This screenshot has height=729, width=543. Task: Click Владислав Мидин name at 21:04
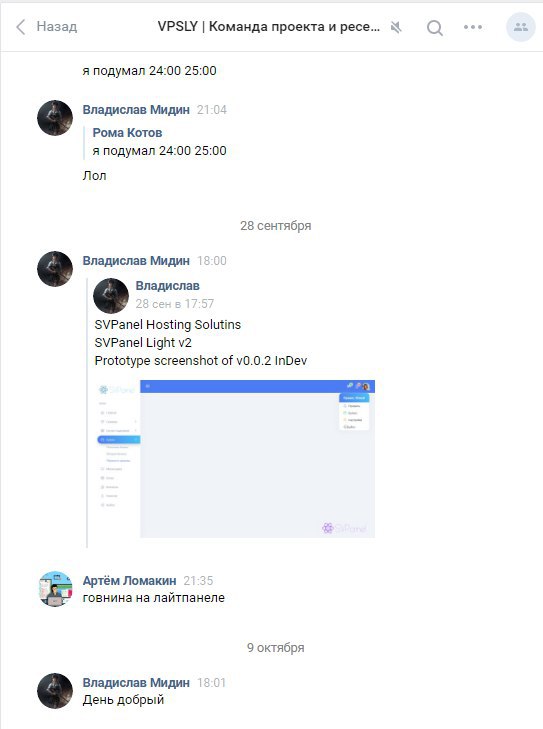(x=136, y=110)
